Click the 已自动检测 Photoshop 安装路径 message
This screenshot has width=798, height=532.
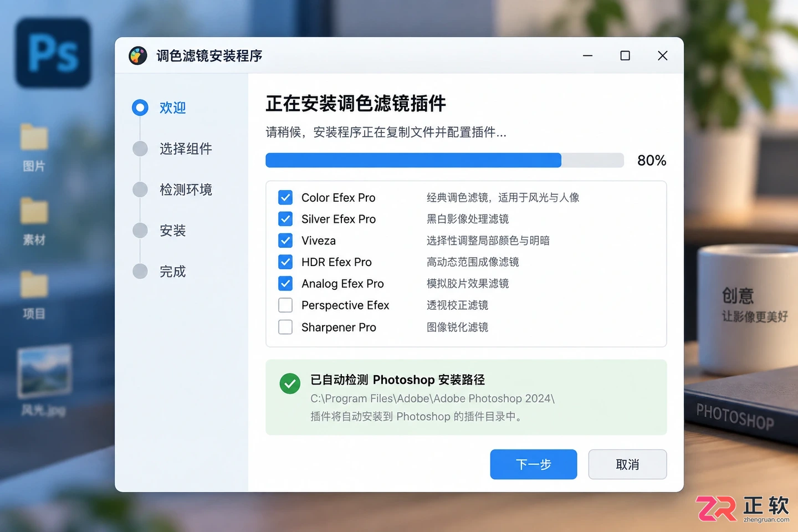(x=397, y=380)
